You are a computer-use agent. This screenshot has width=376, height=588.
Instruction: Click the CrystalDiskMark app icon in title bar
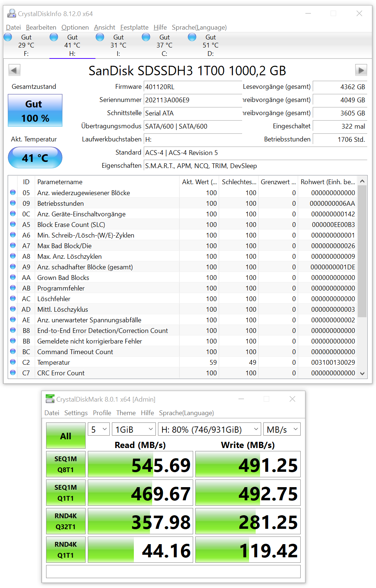(50, 399)
